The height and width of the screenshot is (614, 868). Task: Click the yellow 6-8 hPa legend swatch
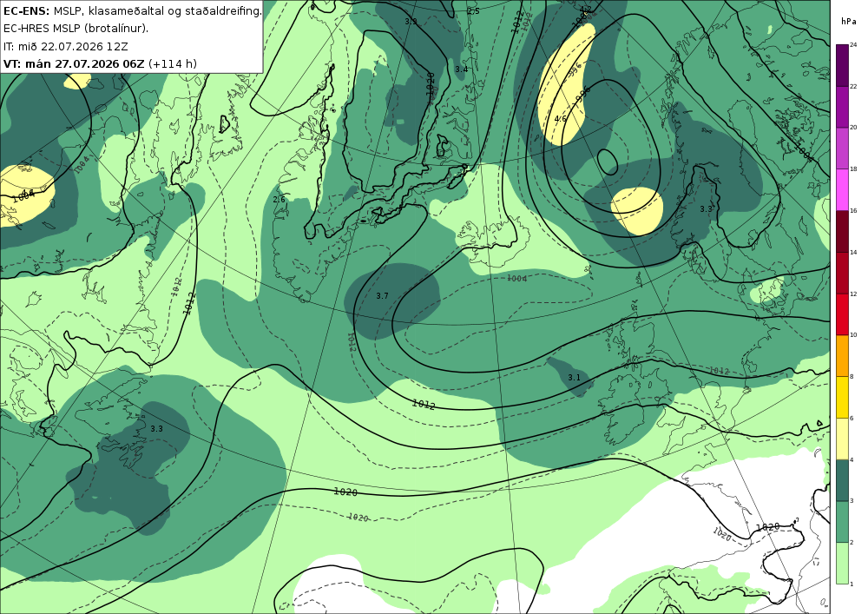pos(842,398)
